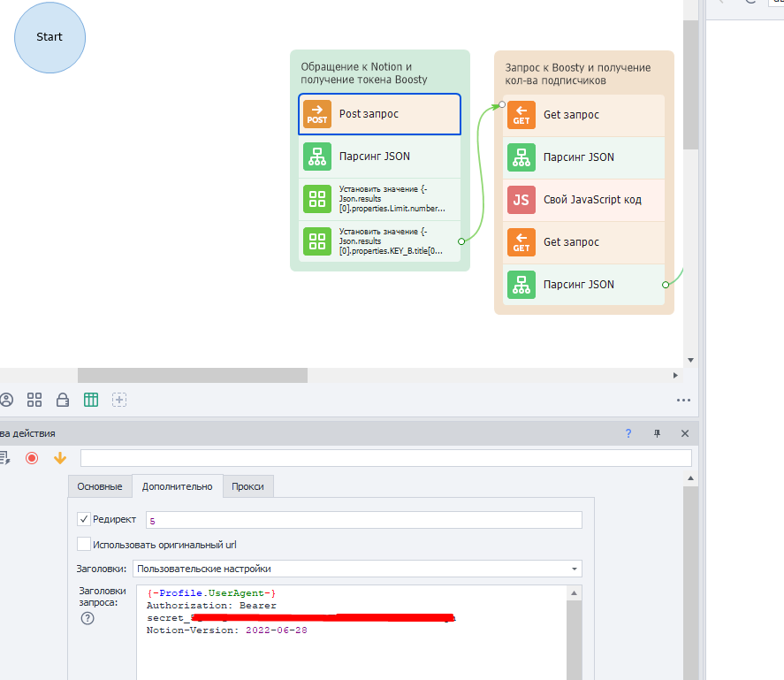
Task: Select last Парсинг JSON in Boosty block
Action: tap(583, 285)
